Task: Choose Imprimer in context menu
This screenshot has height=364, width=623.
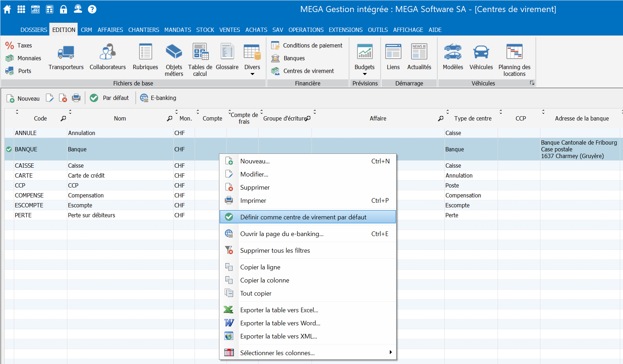Action: click(x=308, y=200)
